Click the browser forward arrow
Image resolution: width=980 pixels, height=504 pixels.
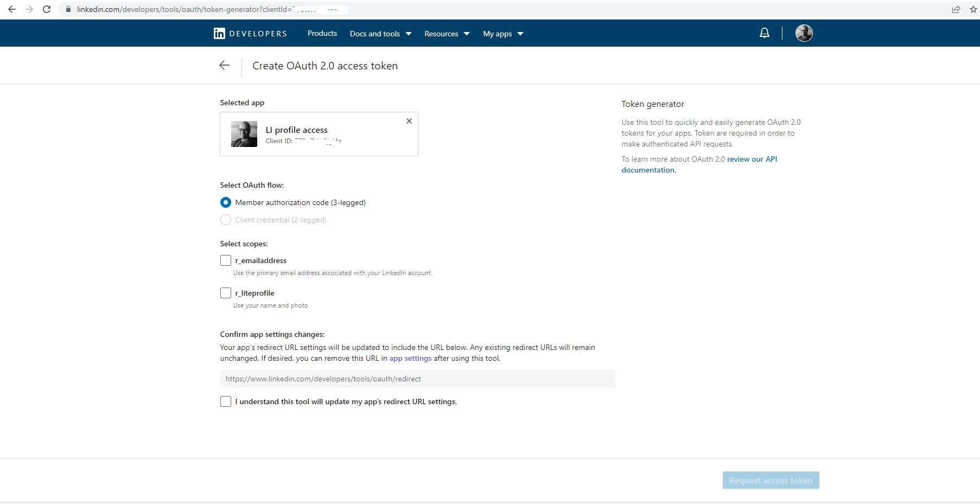coord(29,9)
